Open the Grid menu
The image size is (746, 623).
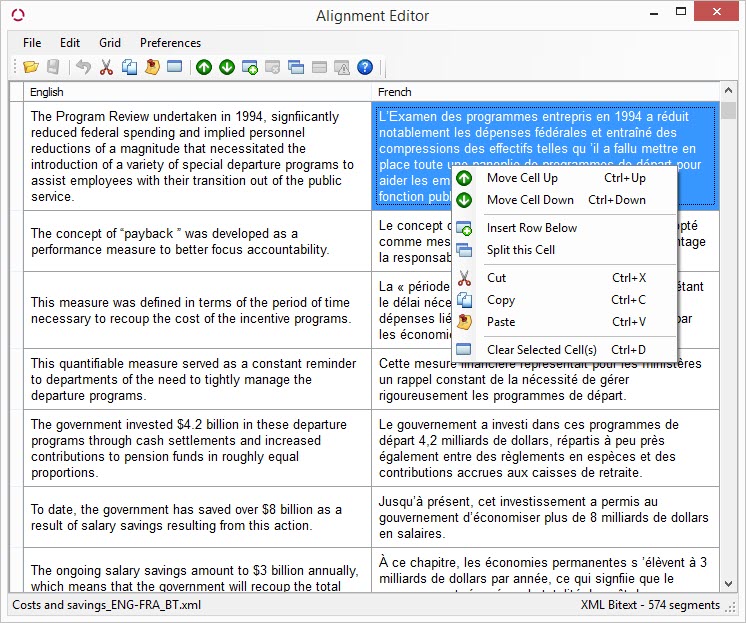(x=110, y=43)
